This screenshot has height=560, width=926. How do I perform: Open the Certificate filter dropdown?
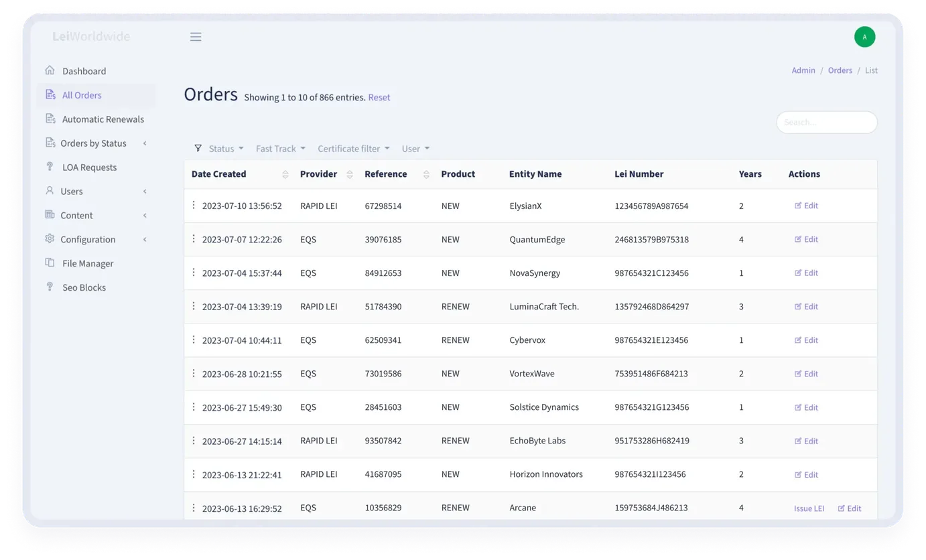tap(353, 149)
